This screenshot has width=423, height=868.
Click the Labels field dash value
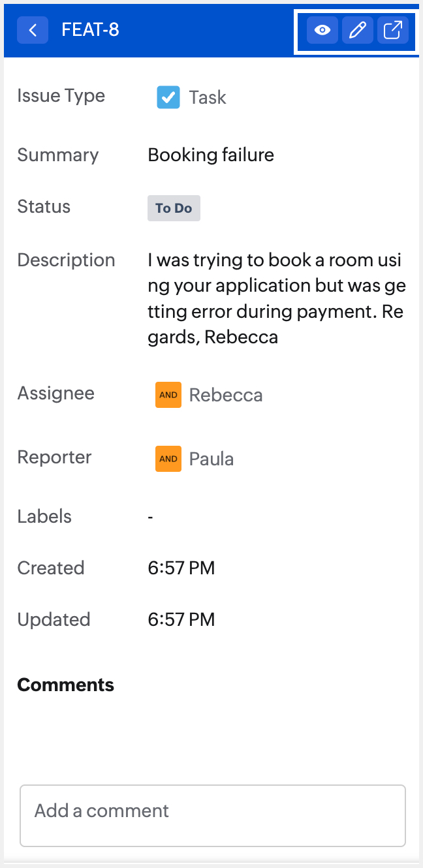pyautogui.click(x=151, y=517)
